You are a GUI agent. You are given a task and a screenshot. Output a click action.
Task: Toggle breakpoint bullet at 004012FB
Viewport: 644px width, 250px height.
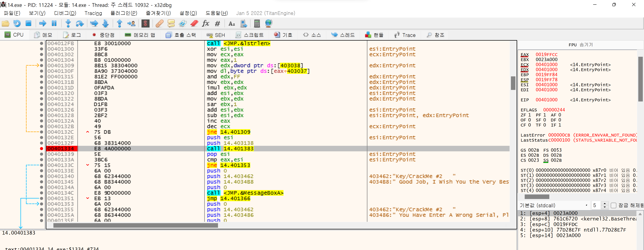[41, 43]
